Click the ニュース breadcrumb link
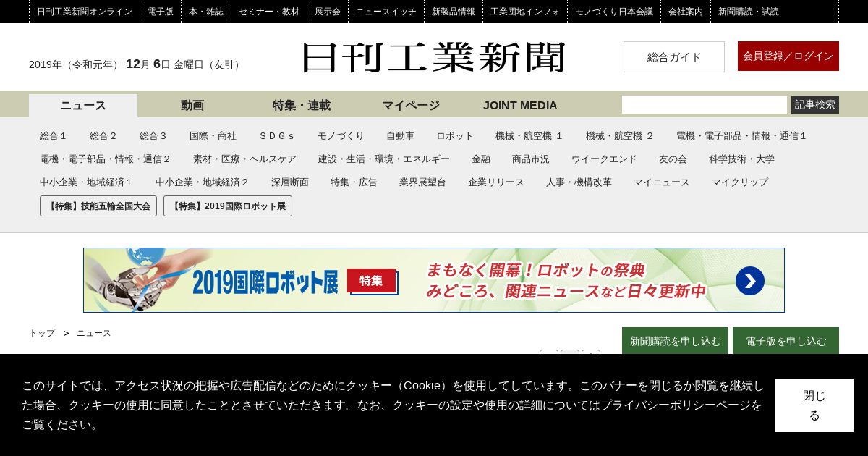The image size is (868, 456). coord(94,333)
